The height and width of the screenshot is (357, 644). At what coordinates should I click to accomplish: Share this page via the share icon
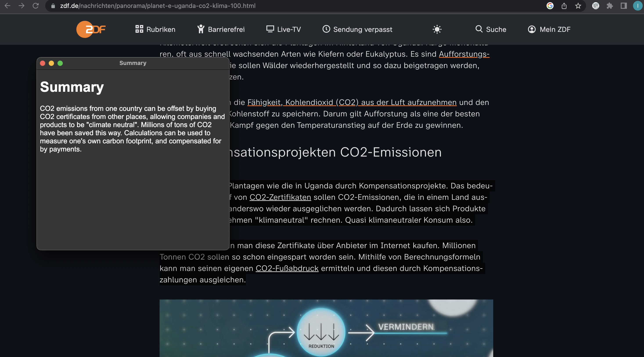[x=564, y=6]
